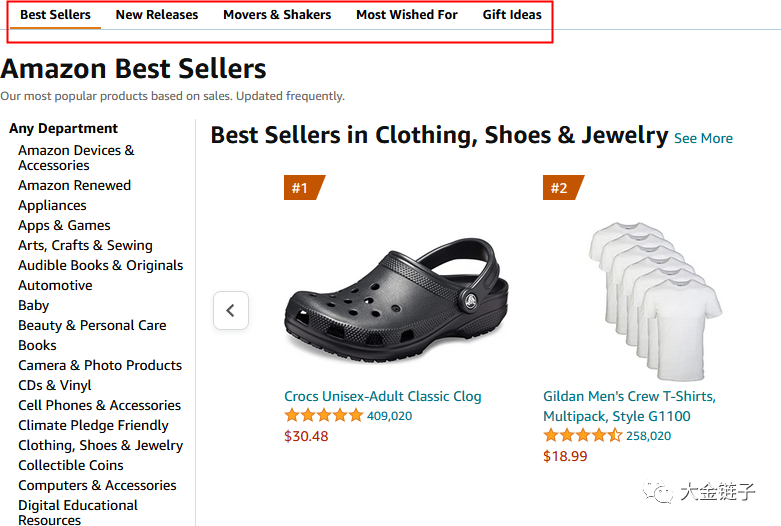
Task: Click the Crocs star rating
Action: [323, 416]
